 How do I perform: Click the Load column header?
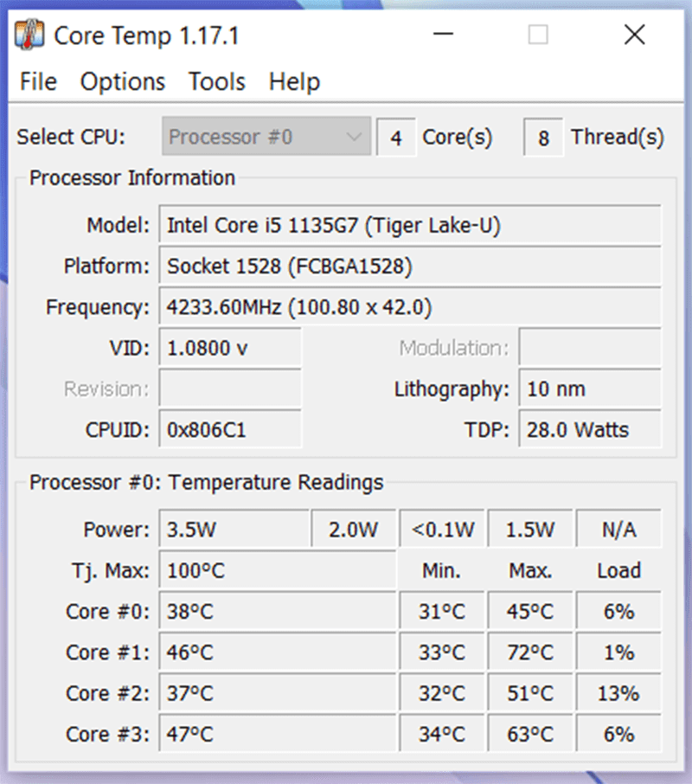tap(619, 570)
